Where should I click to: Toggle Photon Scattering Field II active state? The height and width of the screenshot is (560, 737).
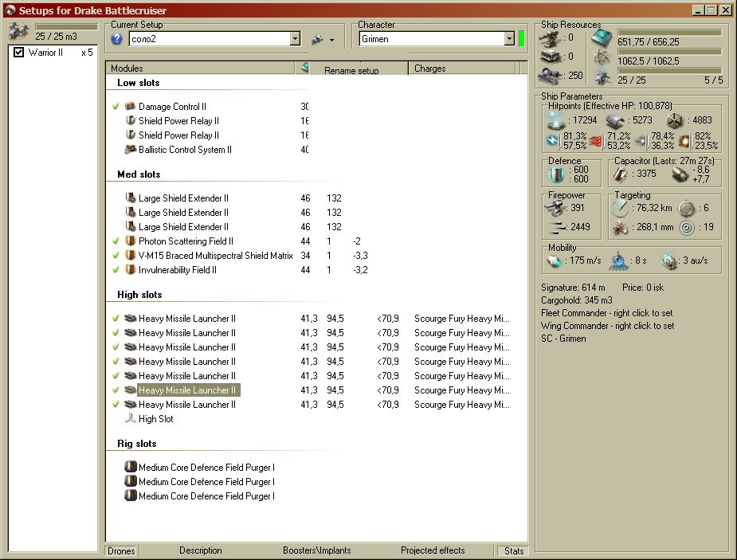tap(116, 241)
